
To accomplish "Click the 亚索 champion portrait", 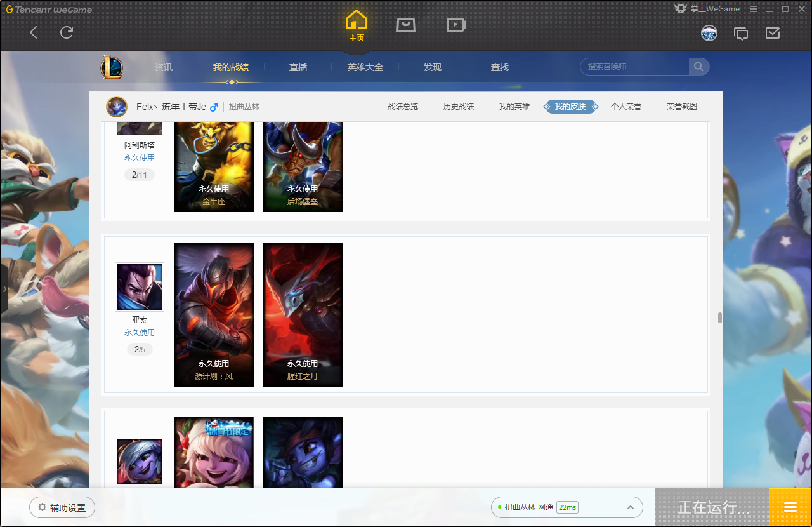I will click(140, 287).
